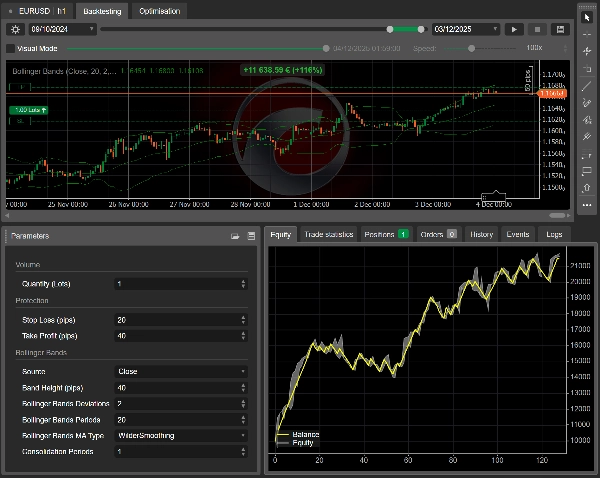Screen dimensions: 600x478
Task: Click the 1.00 Lots position label
Action: tap(29, 110)
